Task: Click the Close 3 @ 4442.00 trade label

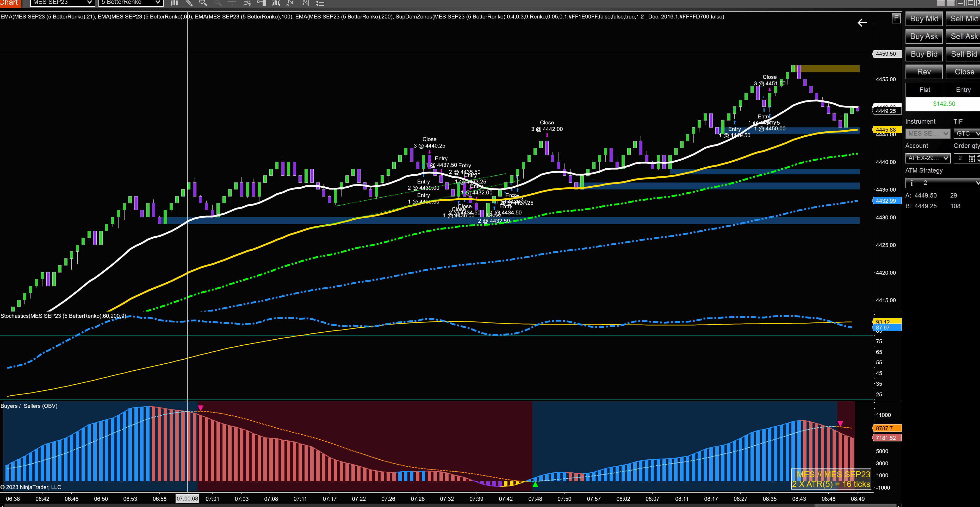Action: coord(547,126)
